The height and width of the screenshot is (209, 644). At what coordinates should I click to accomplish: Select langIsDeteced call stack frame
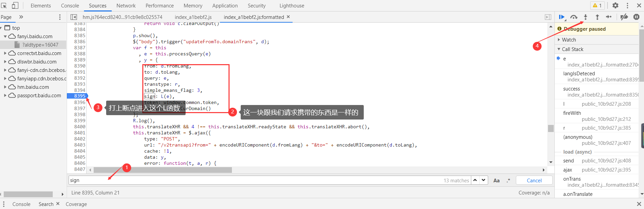[597, 77]
